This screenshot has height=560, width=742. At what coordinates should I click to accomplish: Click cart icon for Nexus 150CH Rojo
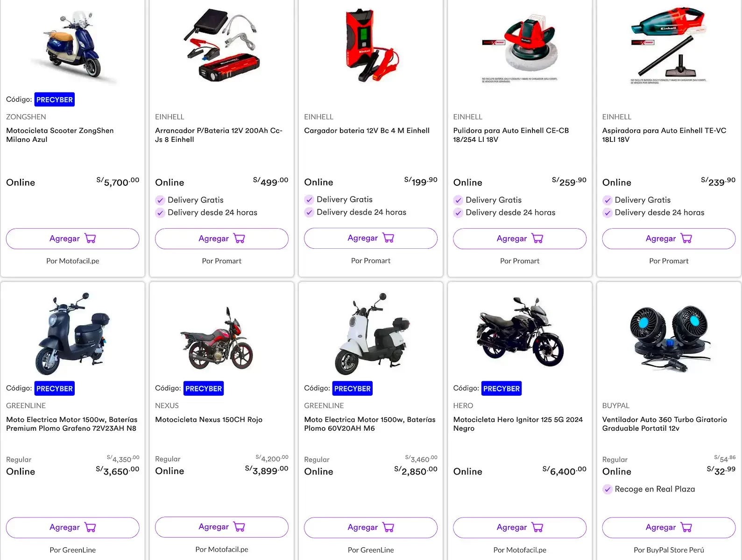tap(239, 527)
